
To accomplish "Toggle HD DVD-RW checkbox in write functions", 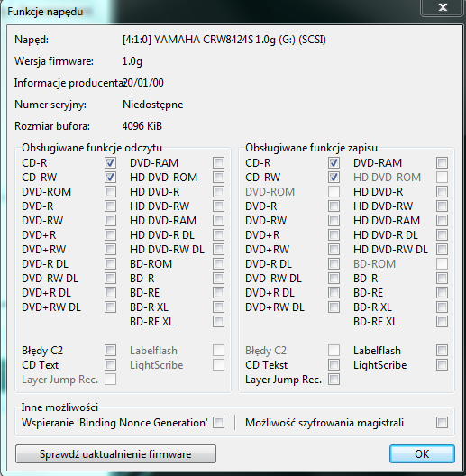I will pyautogui.click(x=442, y=206).
